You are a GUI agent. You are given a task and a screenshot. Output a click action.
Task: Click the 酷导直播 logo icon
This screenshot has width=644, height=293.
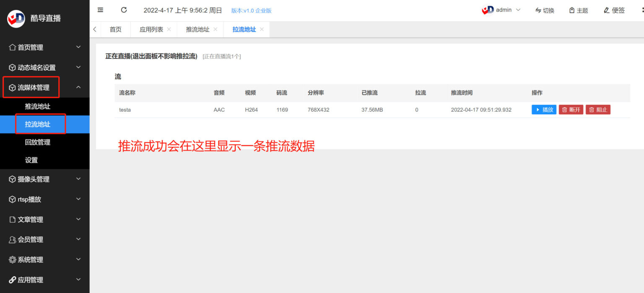point(16,18)
